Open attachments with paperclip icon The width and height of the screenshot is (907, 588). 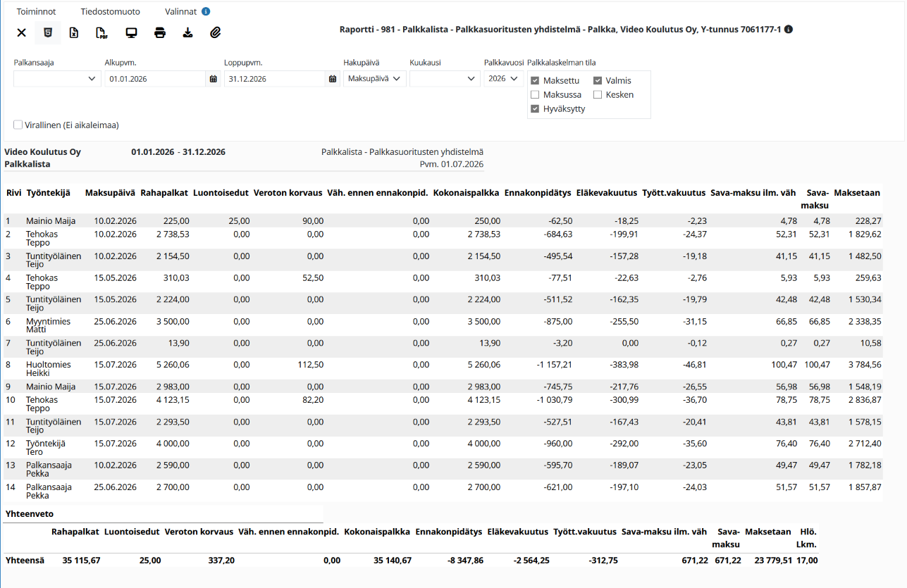click(x=216, y=32)
